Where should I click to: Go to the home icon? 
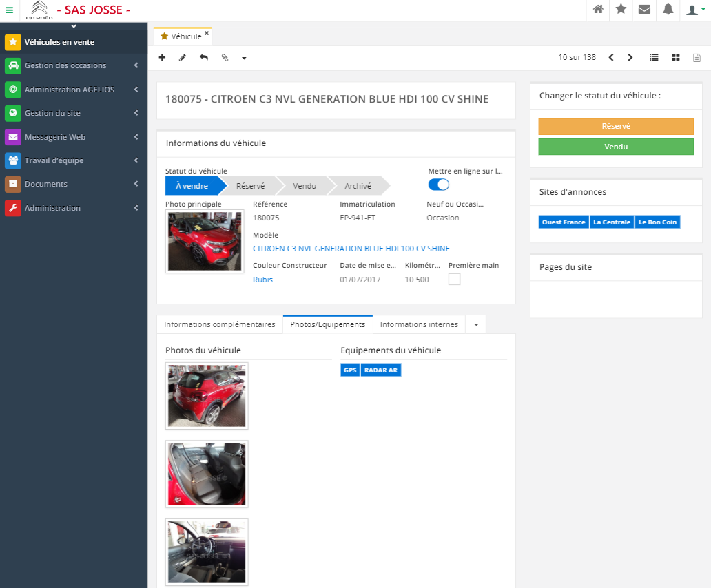pos(598,10)
